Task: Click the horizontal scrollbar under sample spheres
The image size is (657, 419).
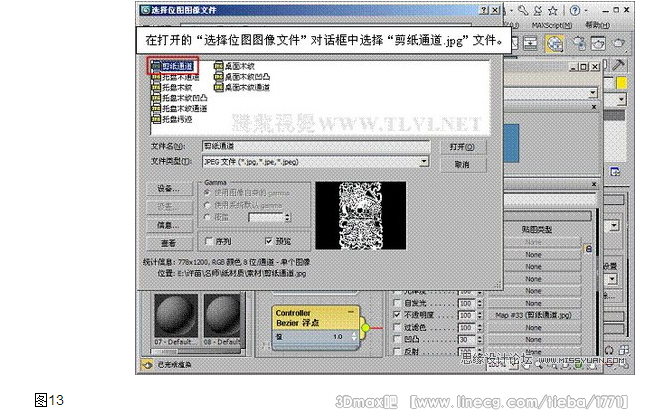Action: pyautogui.click(x=197, y=351)
